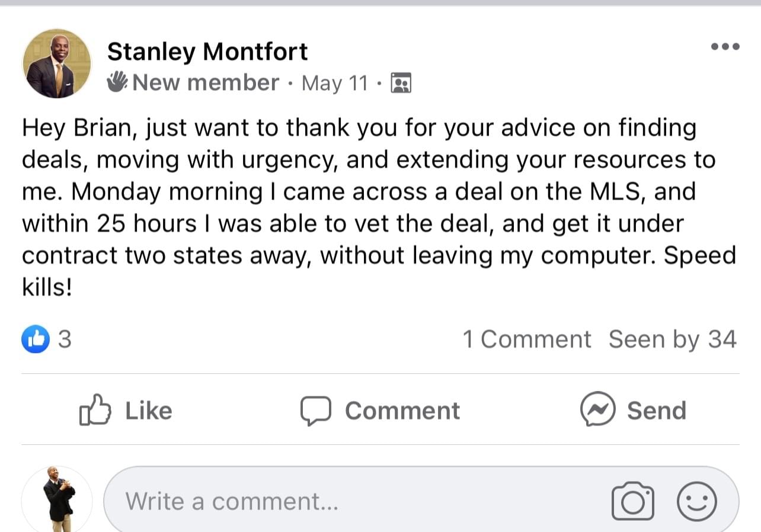Screen dimensions: 761x532
Task: Open the emoji picker smiley icon
Action: click(697, 501)
